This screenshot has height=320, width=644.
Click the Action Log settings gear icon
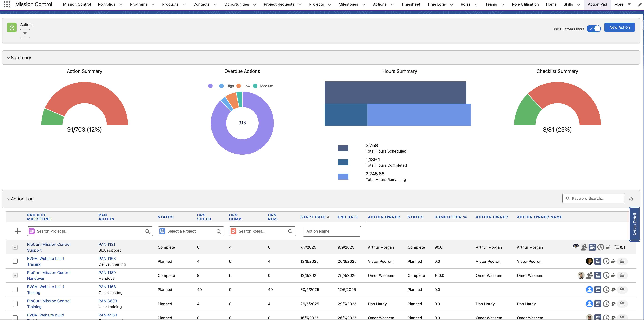tap(631, 199)
